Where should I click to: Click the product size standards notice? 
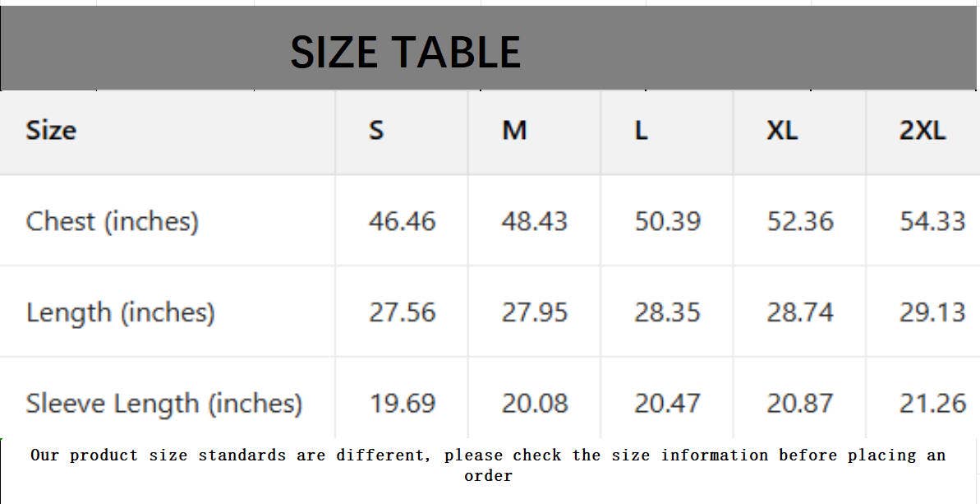(x=488, y=465)
